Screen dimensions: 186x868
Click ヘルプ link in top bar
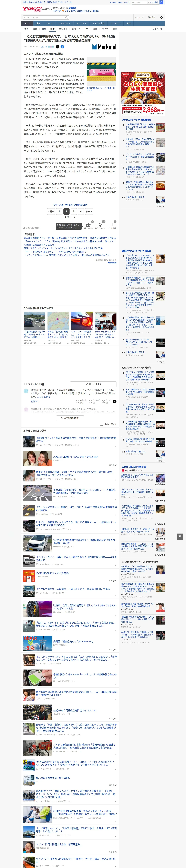127,2
